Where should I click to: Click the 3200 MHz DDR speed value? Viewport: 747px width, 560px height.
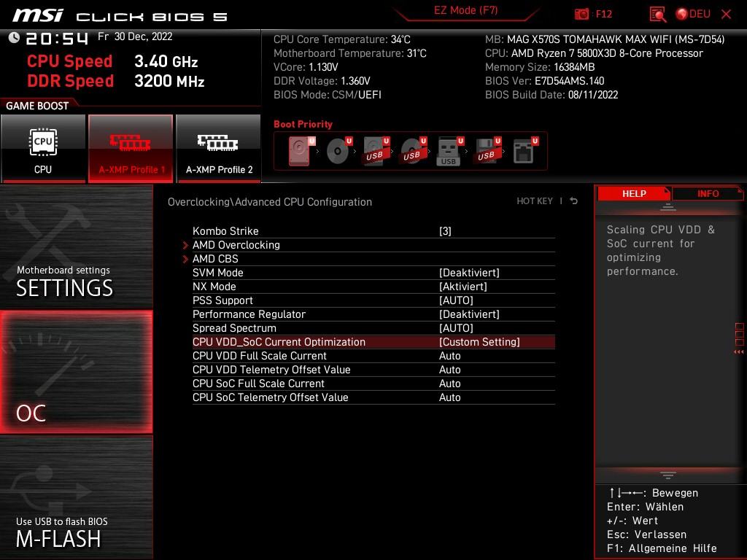pos(169,81)
